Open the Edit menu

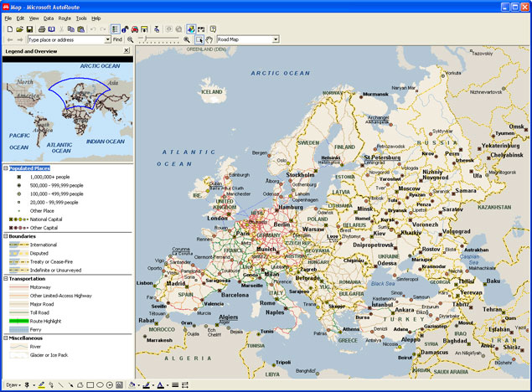(x=20, y=18)
